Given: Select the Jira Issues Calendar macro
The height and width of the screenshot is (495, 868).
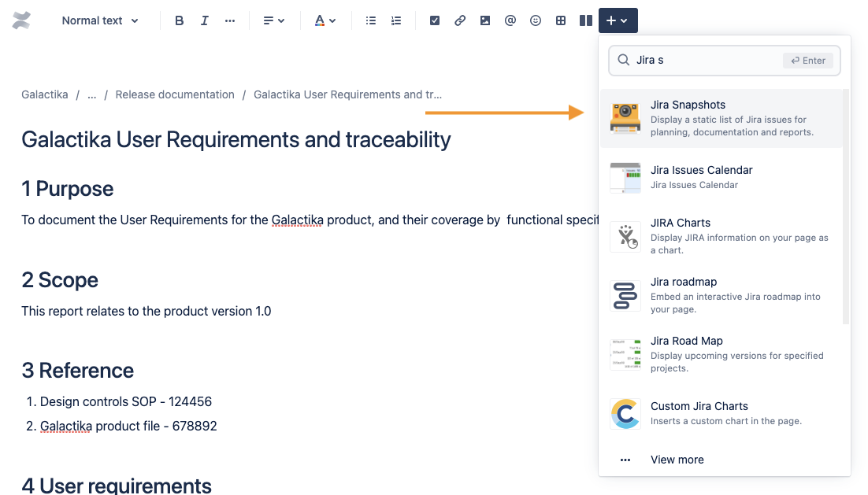Looking at the screenshot, I should click(x=721, y=177).
